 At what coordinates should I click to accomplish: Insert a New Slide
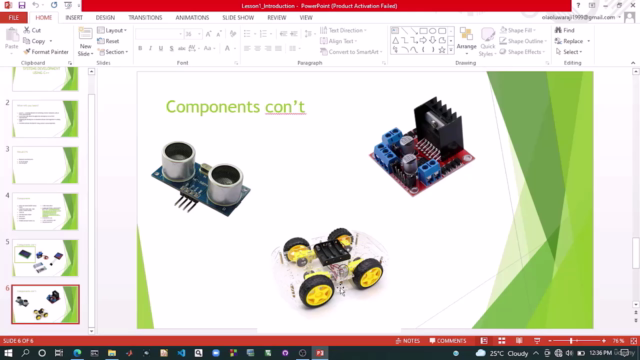[85, 42]
